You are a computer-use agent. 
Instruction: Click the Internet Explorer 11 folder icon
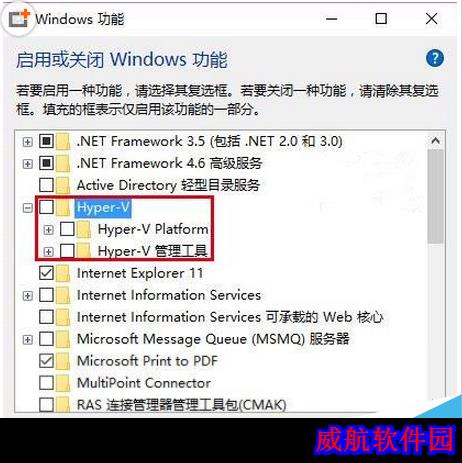tap(63, 273)
